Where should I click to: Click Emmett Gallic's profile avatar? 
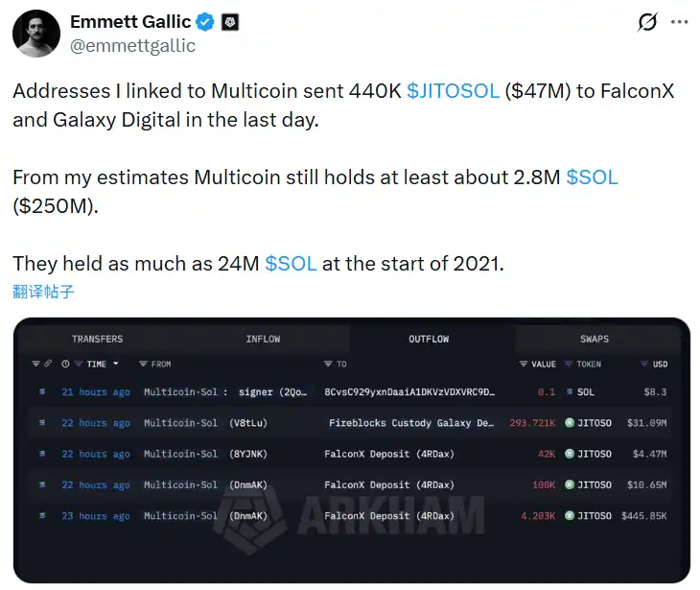pyautogui.click(x=37, y=35)
